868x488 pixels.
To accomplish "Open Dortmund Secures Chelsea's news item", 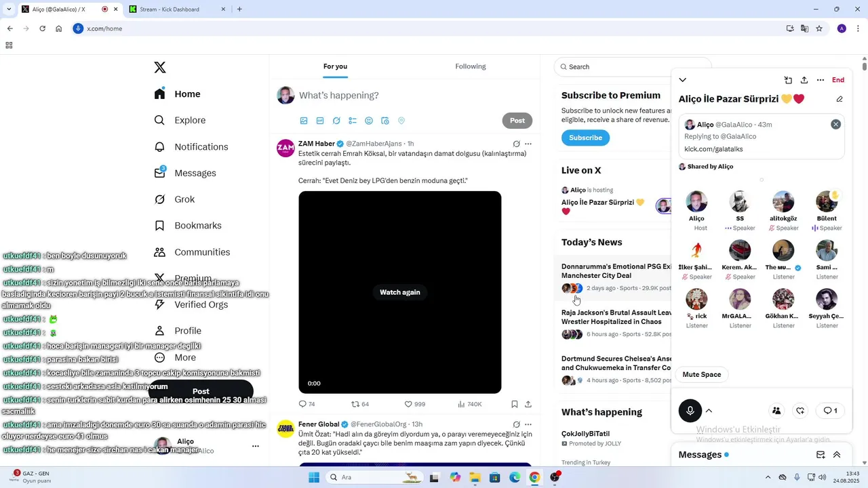I will [x=616, y=369].
